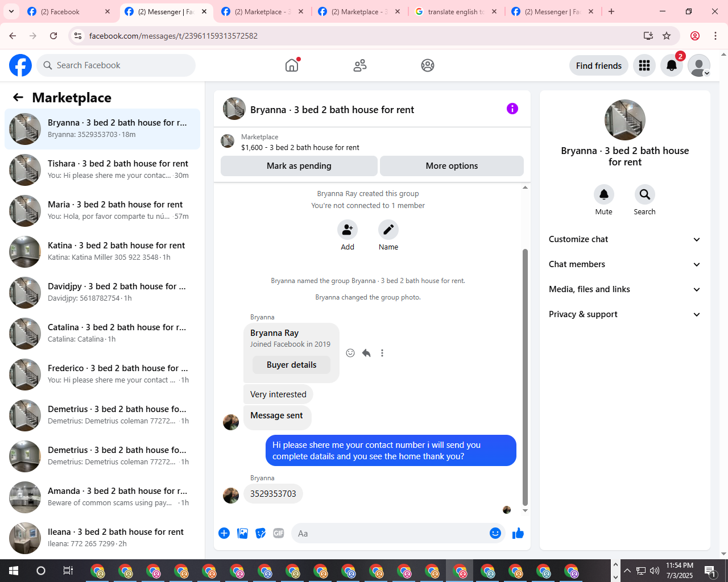728x582 pixels.
Task: Choose a sticker icon
Action: [x=260, y=533]
